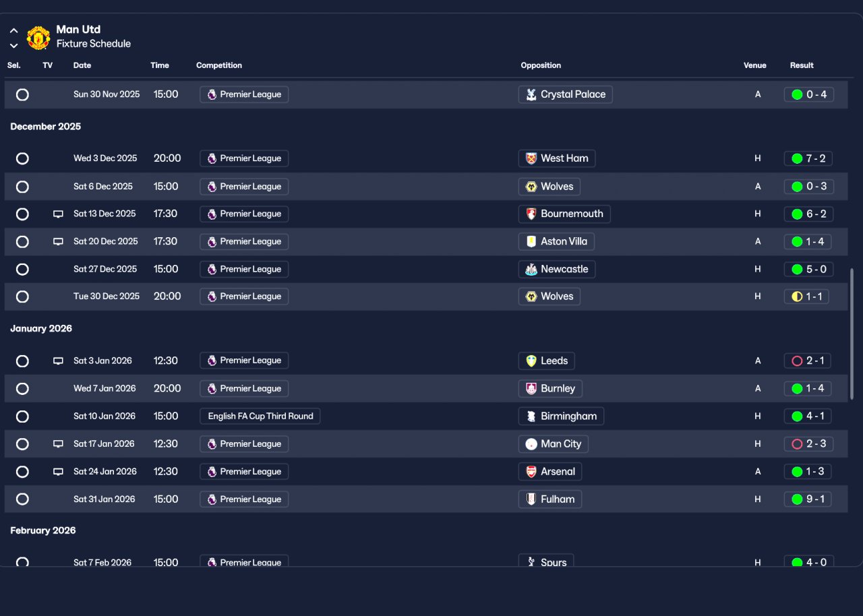Select the Fulham fixture radio button
This screenshot has height=616, width=863.
(x=22, y=499)
